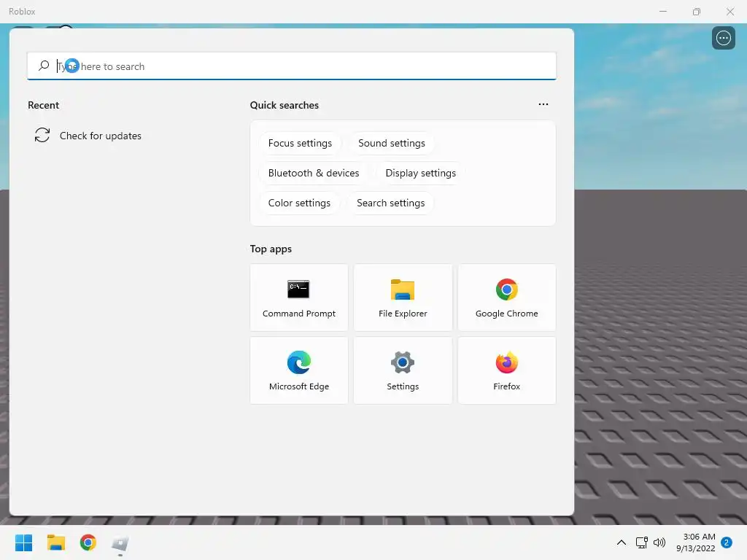Click the magnifier search icon
The height and width of the screenshot is (560, 747).
pos(44,66)
